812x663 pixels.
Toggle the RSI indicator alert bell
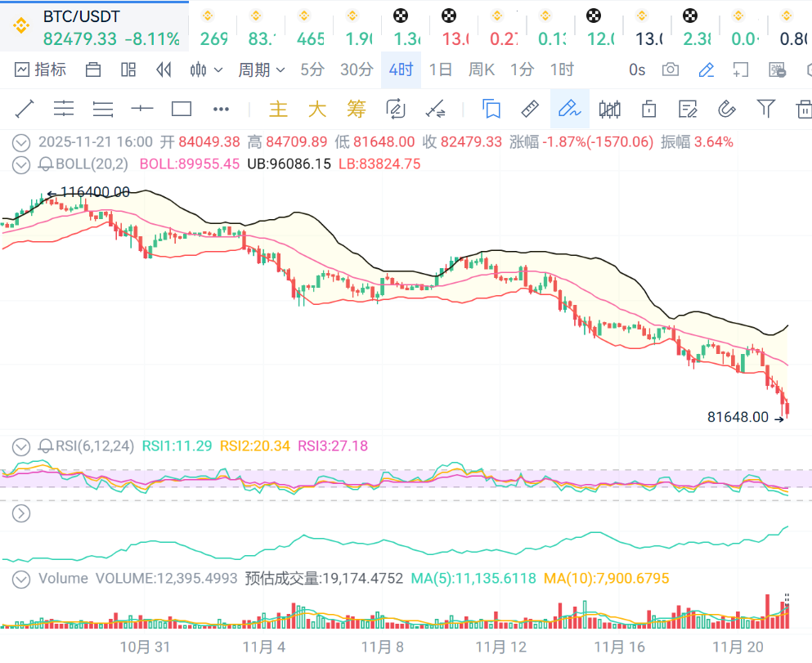pyautogui.click(x=46, y=446)
